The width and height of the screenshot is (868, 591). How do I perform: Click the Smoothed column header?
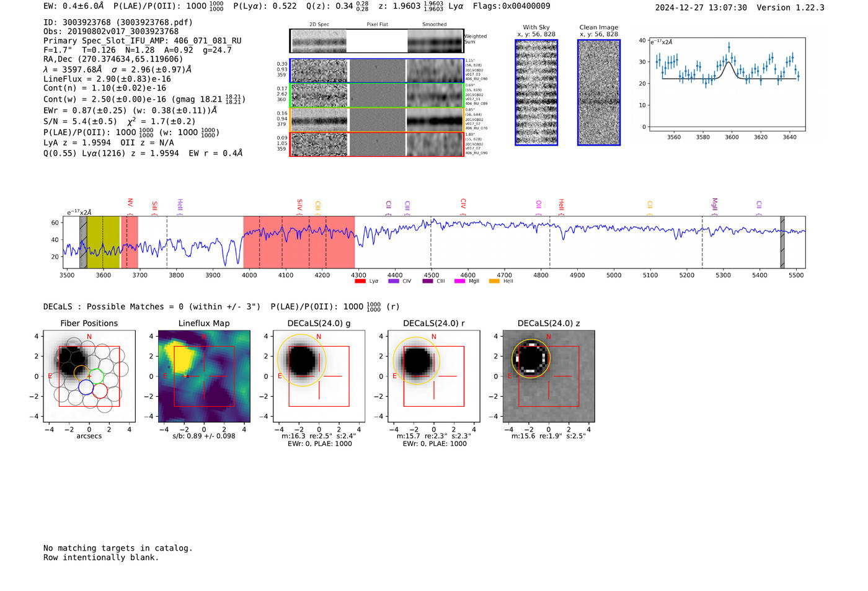pos(435,24)
